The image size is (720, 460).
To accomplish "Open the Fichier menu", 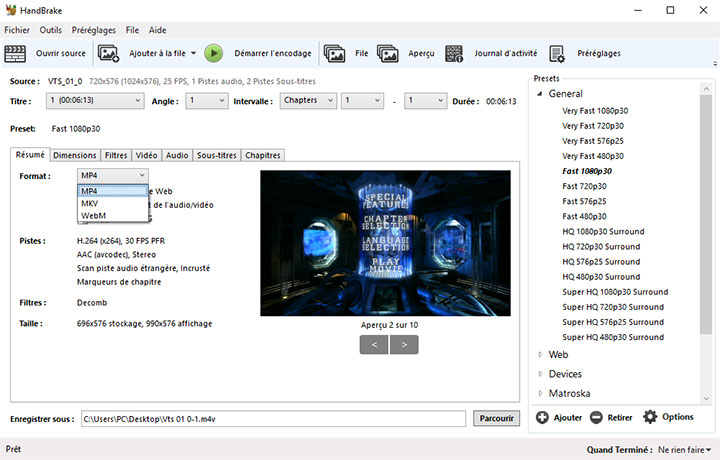I will coord(17,30).
